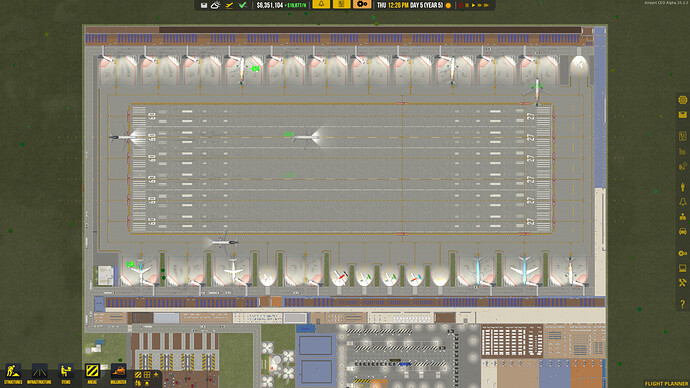Toggle the striped zone overlay icon in bottom panel
This screenshot has height=388, width=690.
tap(138, 375)
